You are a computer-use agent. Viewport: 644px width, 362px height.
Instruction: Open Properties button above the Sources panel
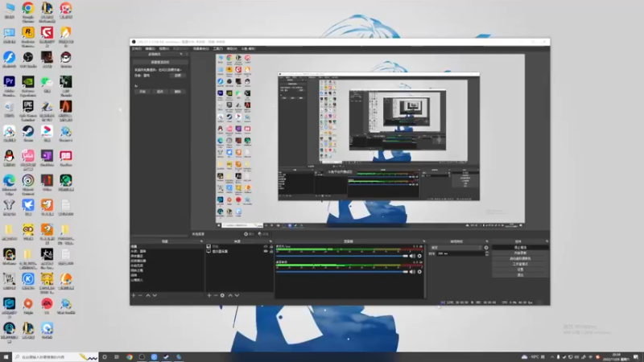coord(248,234)
